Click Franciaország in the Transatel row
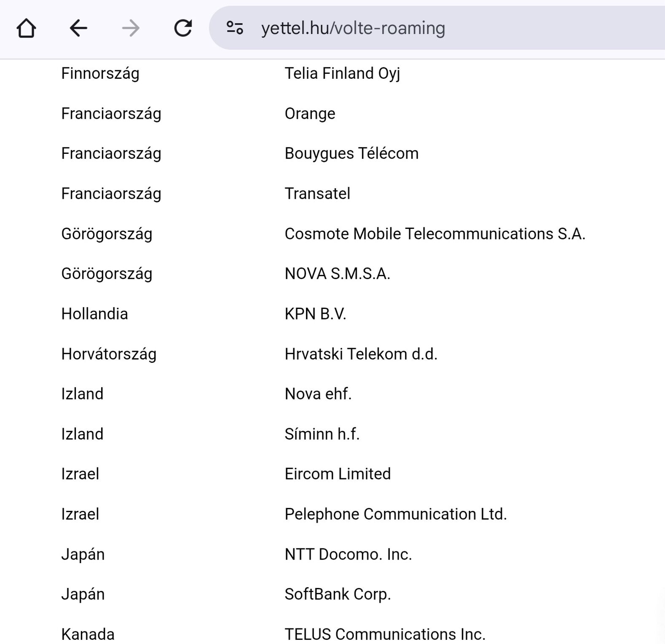 click(x=111, y=194)
